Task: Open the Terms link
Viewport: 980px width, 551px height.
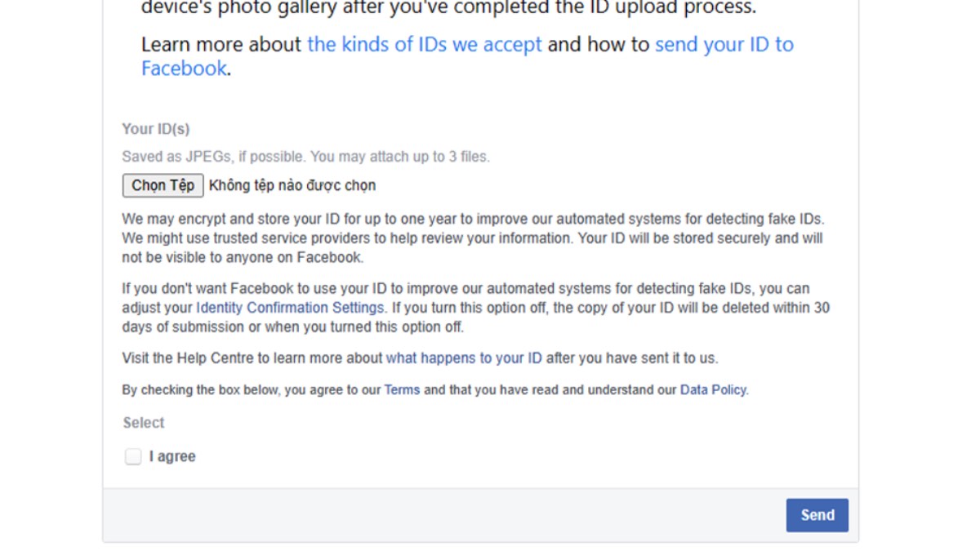Action: coord(402,390)
